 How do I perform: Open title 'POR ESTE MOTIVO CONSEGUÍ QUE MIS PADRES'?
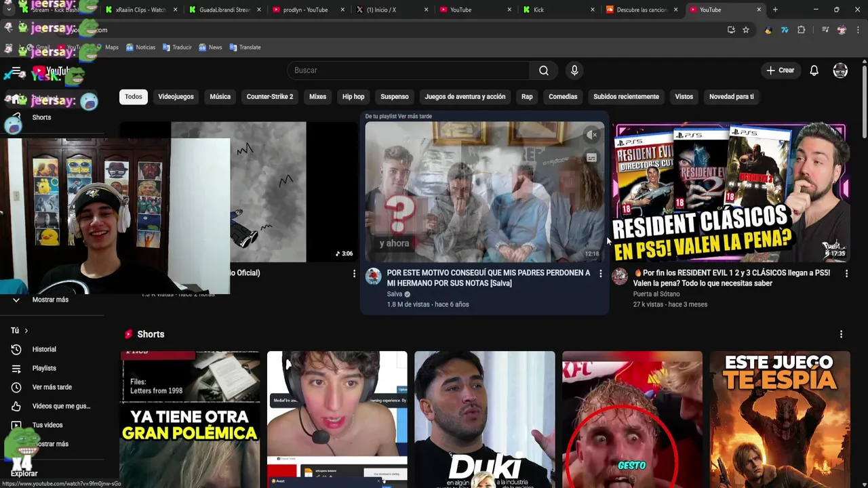pos(488,278)
